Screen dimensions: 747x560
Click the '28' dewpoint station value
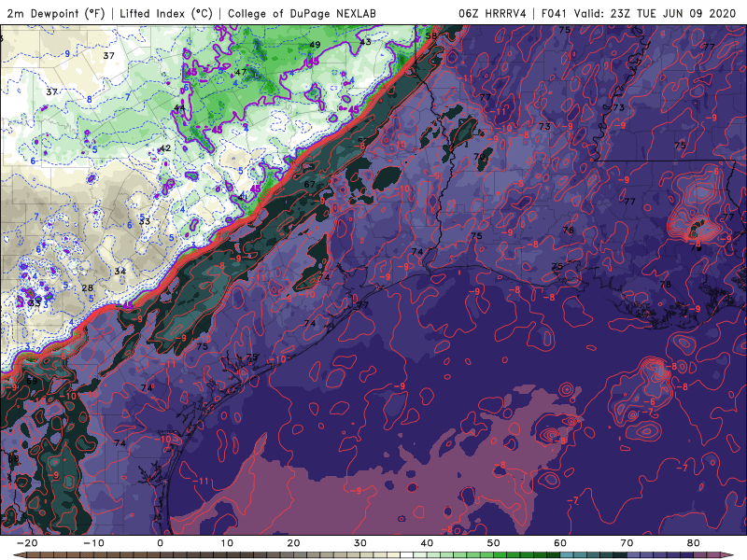(87, 287)
